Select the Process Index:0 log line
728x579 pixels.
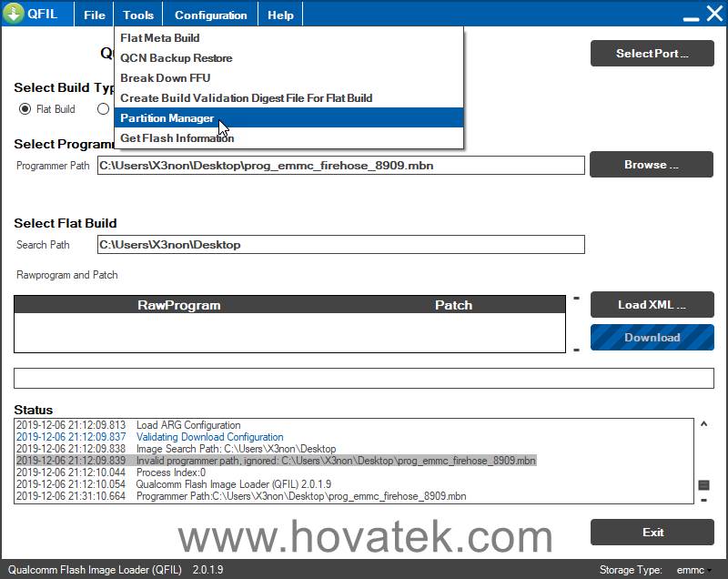pos(110,472)
